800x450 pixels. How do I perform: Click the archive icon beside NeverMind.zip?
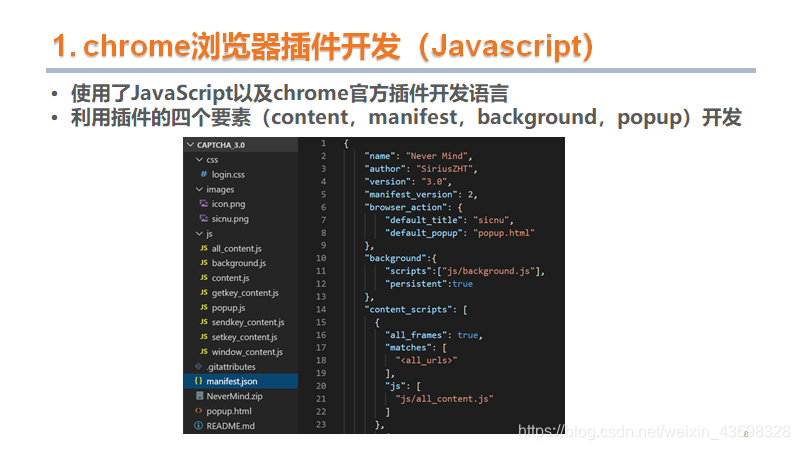tap(199, 396)
